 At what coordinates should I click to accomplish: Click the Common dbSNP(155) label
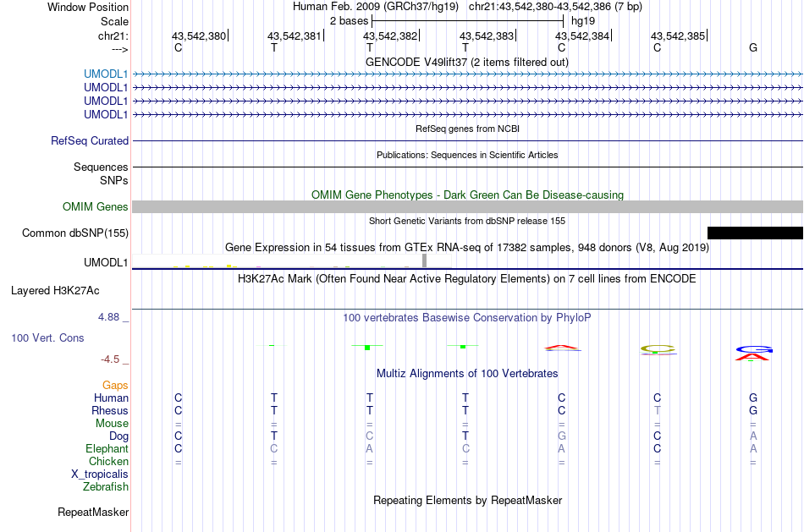[x=75, y=233]
